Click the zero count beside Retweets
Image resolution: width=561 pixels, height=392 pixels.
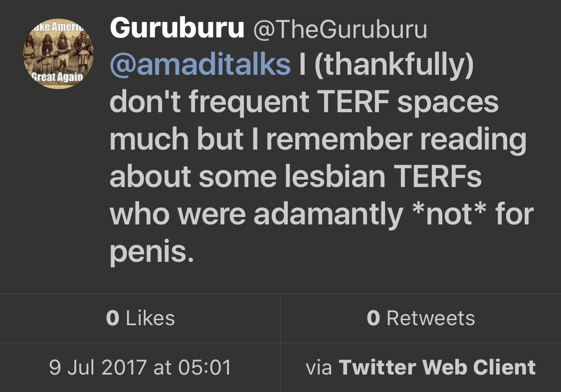373,318
